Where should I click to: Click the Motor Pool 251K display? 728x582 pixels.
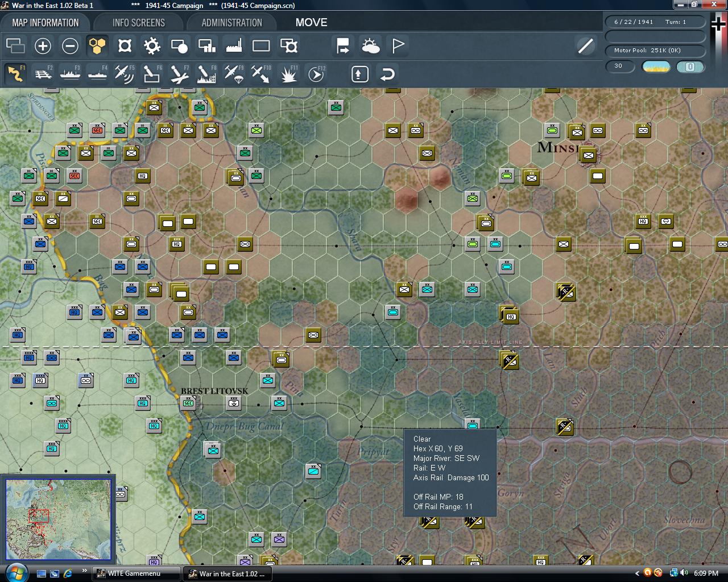coord(655,51)
